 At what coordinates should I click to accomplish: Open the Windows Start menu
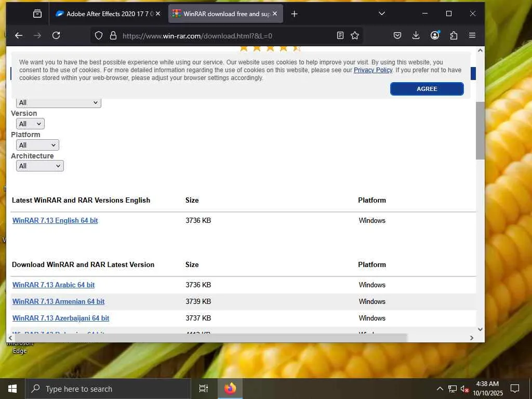pyautogui.click(x=12, y=389)
